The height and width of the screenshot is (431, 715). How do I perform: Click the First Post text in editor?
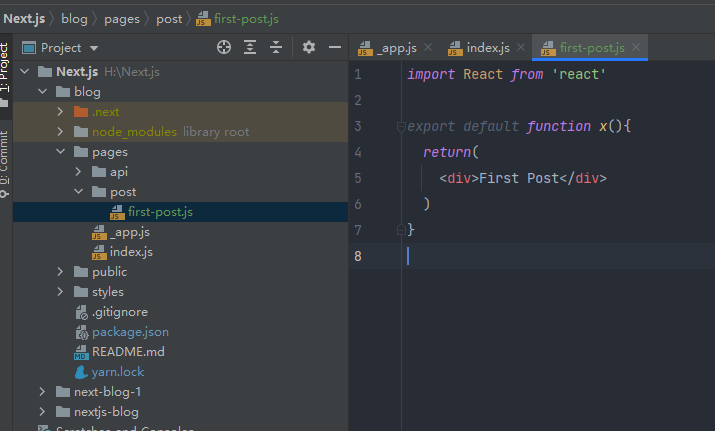pos(519,178)
